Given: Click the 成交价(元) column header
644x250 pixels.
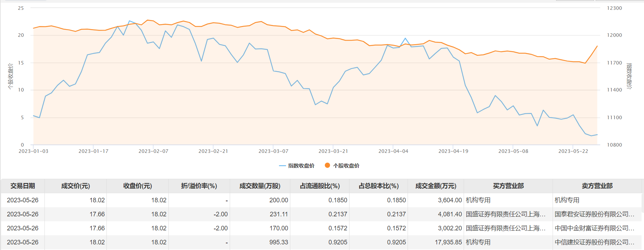Looking at the screenshot, I should 76,186.
